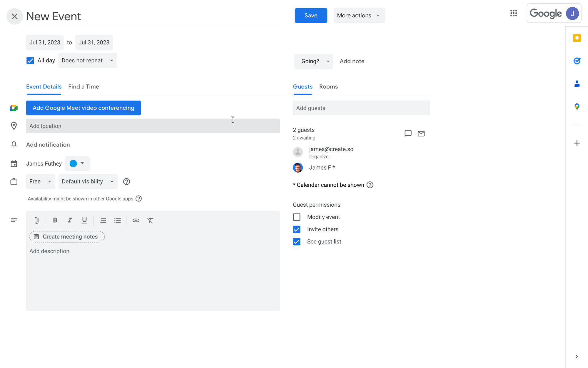Open Google Tasks side panel icon

[577, 61]
